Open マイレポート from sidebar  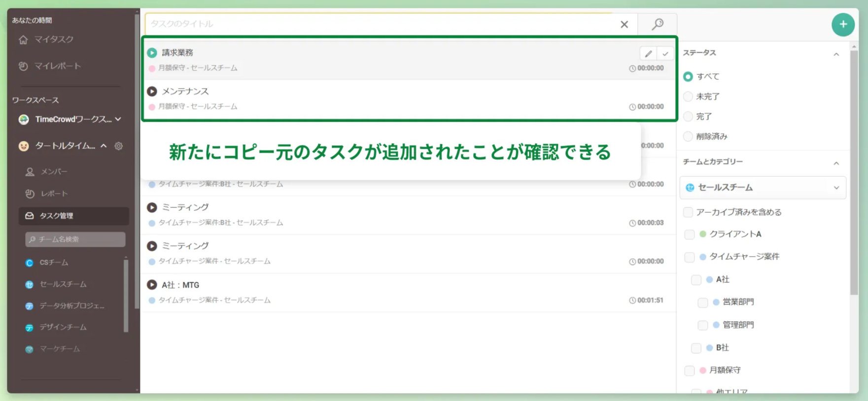point(49,66)
